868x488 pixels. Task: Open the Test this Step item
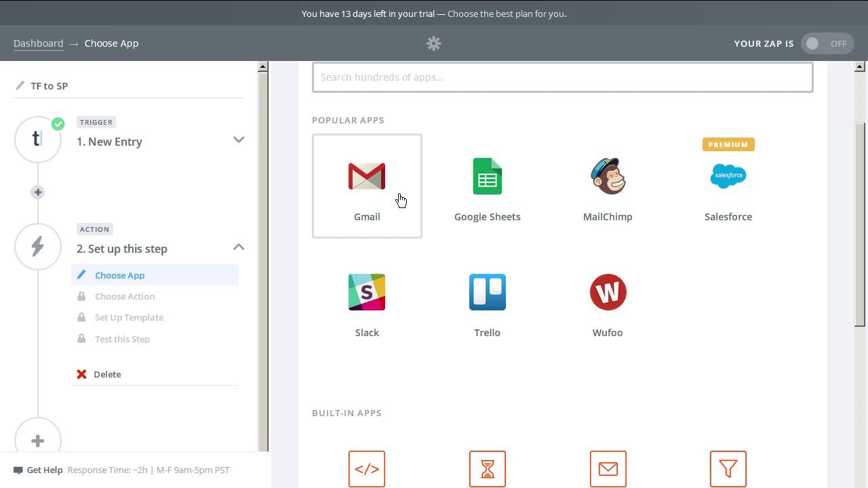tap(155, 339)
